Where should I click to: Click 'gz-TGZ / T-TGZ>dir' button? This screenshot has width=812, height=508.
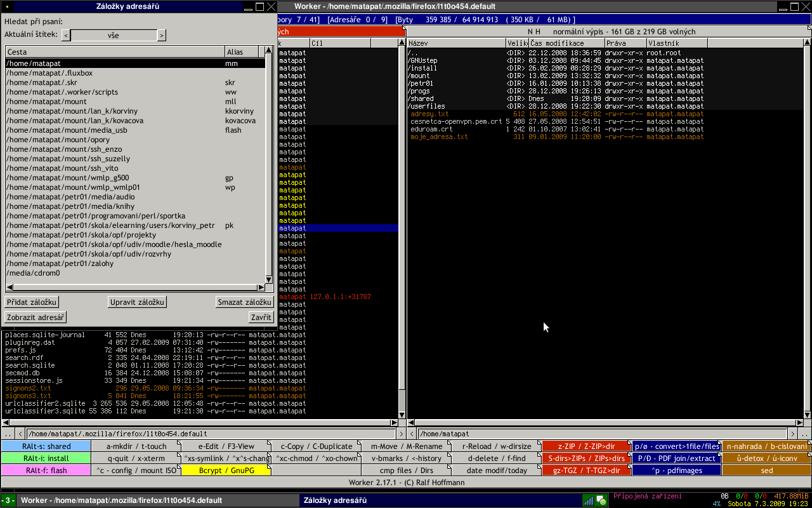click(587, 471)
